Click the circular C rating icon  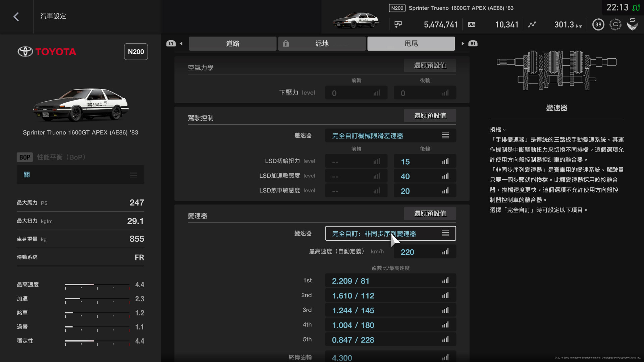click(615, 24)
